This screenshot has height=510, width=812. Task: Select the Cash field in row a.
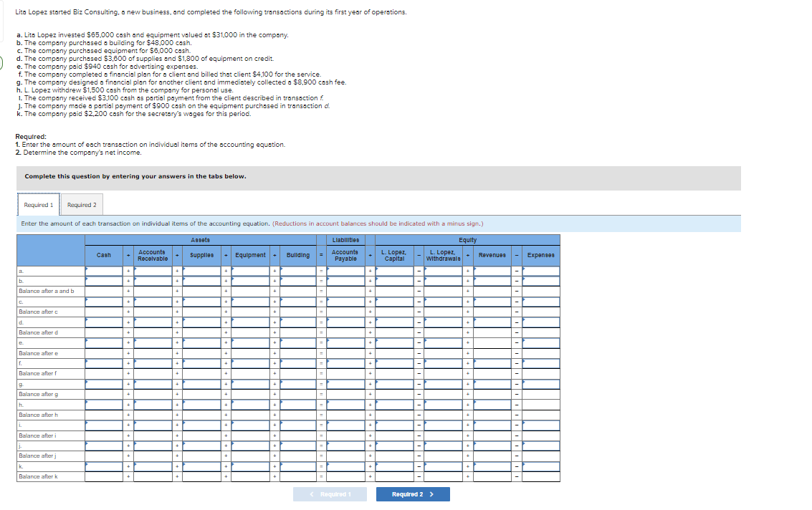(104, 271)
